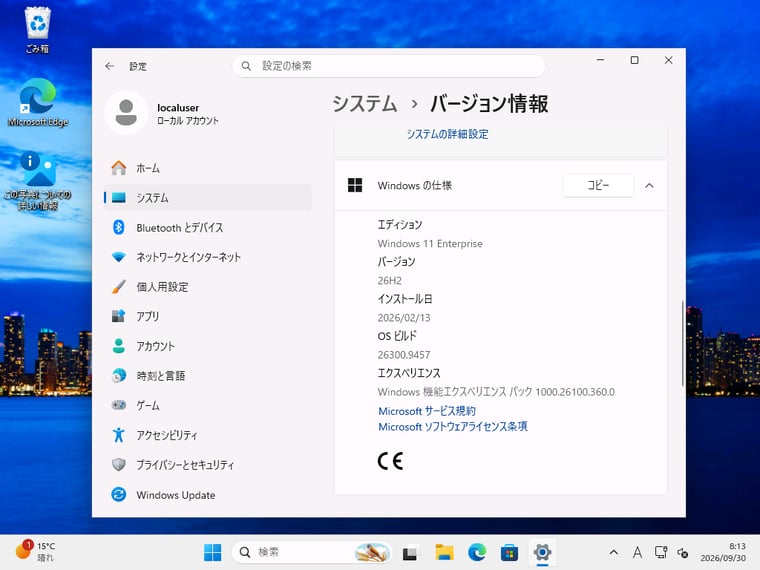
Task: Launch Microsoft Edge from the taskbar
Action: [477, 552]
